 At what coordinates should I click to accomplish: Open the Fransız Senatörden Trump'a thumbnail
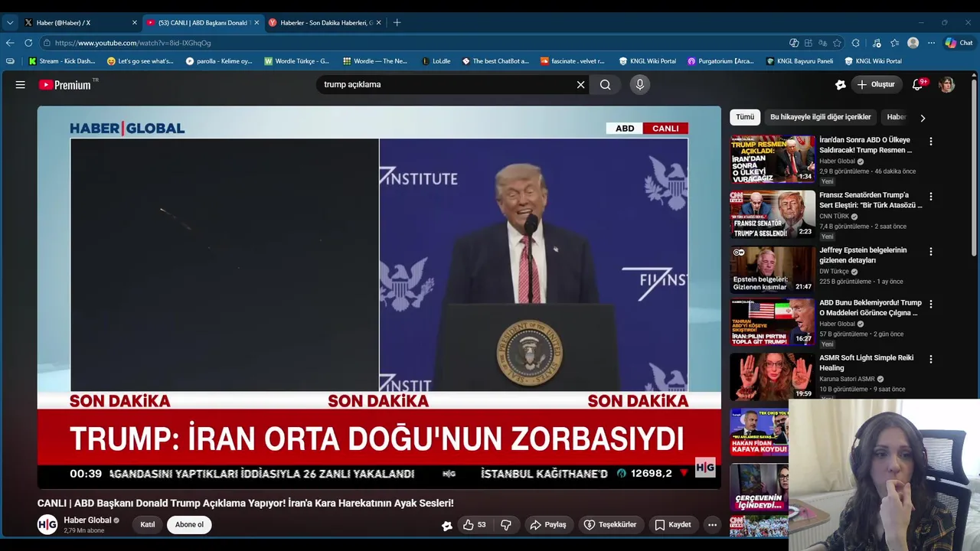click(773, 214)
